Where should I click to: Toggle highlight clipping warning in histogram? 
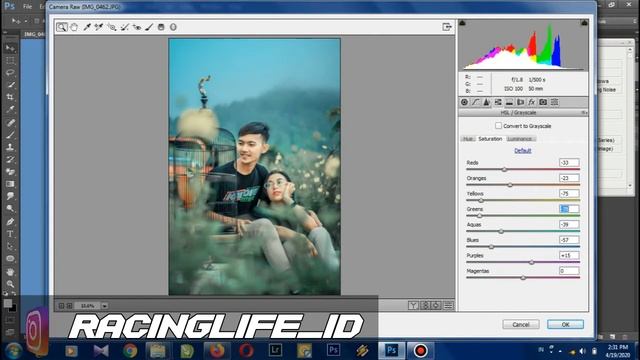tap(584, 23)
